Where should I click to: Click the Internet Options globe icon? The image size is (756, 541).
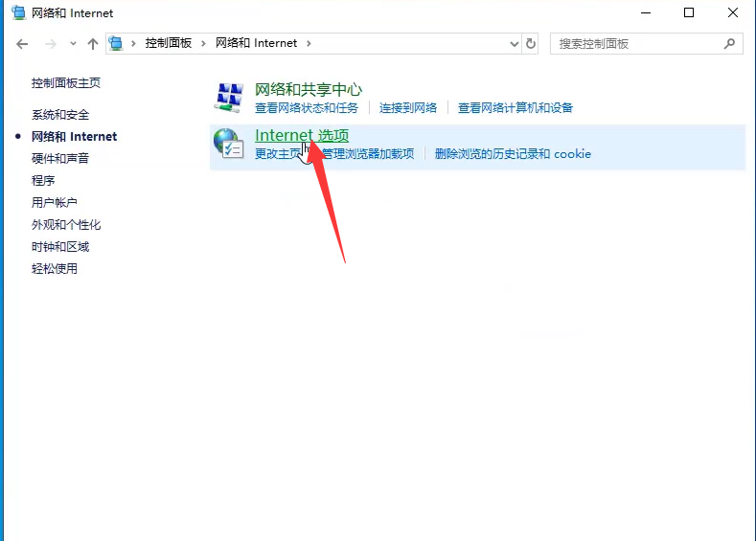pyautogui.click(x=229, y=145)
